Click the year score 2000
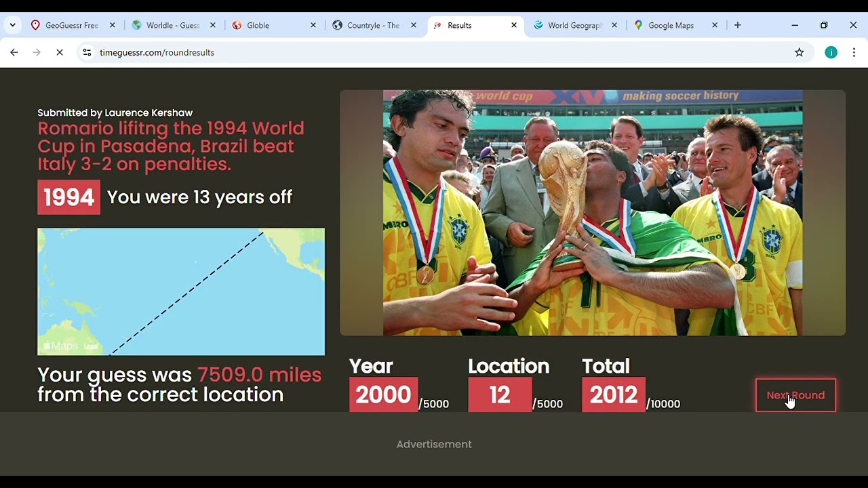Image resolution: width=868 pixels, height=488 pixels. (x=383, y=394)
